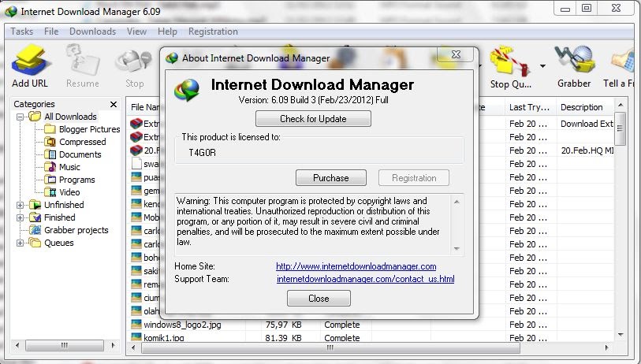Click the Download Ext description cell
The image size is (641, 364).
(x=587, y=124)
